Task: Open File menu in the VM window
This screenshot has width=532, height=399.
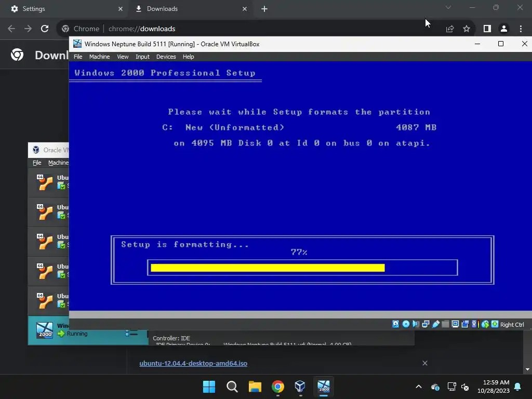Action: point(78,57)
